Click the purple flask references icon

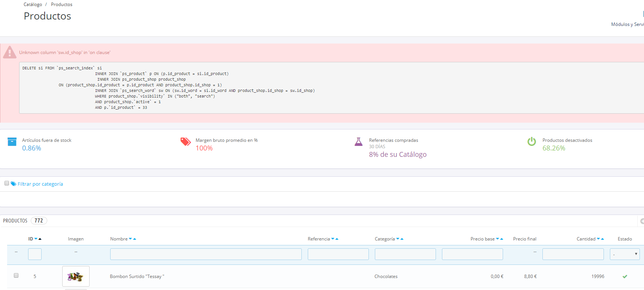click(x=359, y=141)
